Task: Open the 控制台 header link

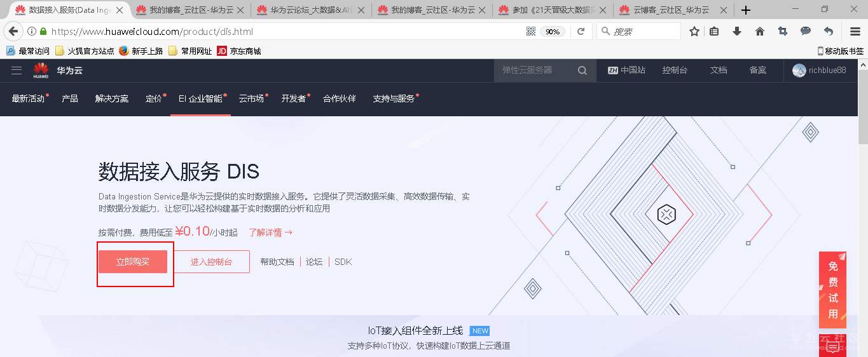Action: point(675,71)
